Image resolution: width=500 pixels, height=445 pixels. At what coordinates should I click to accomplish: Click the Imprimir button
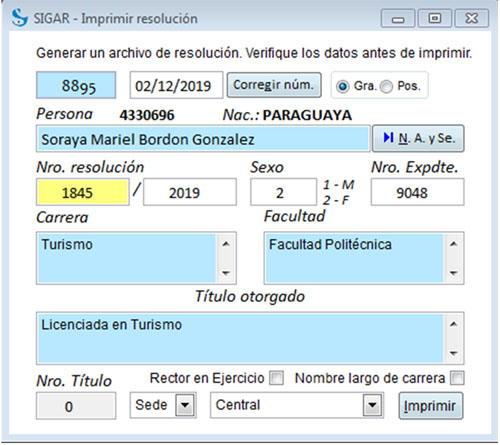[431, 406]
